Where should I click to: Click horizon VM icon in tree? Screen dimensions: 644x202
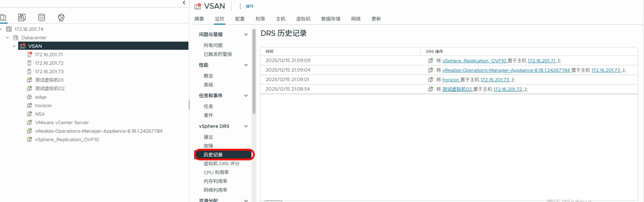coord(30,105)
